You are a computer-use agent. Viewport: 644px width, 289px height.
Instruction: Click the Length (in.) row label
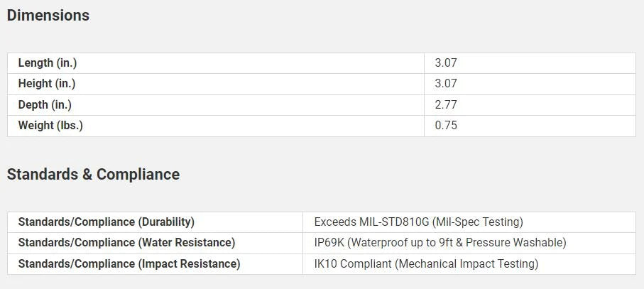(x=47, y=63)
